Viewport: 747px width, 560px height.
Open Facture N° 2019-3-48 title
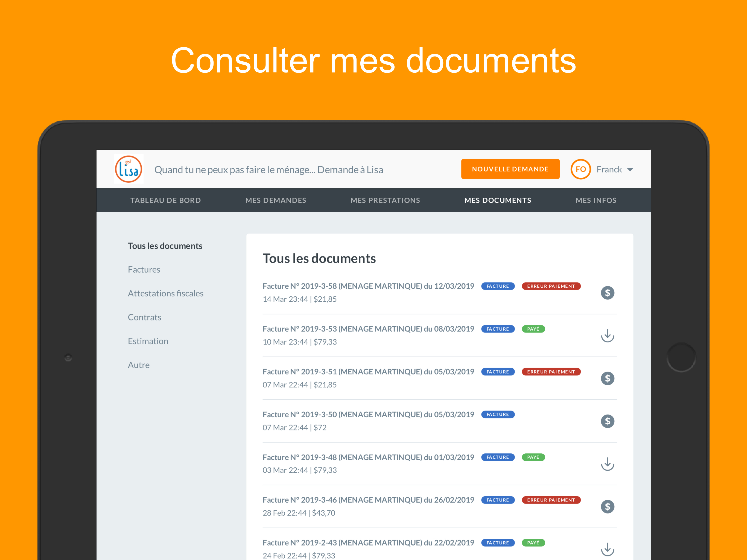pyautogui.click(x=368, y=457)
